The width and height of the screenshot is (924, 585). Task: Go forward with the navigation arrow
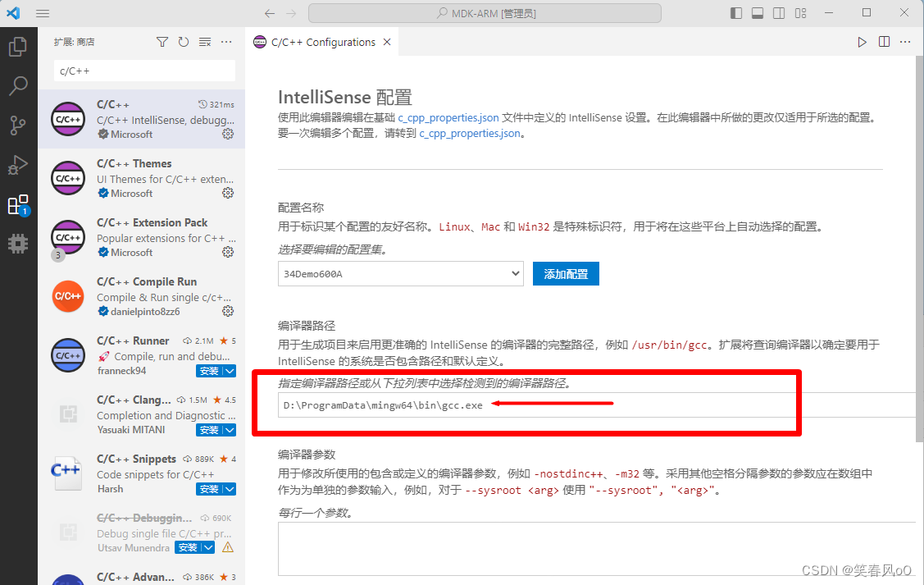tap(291, 13)
